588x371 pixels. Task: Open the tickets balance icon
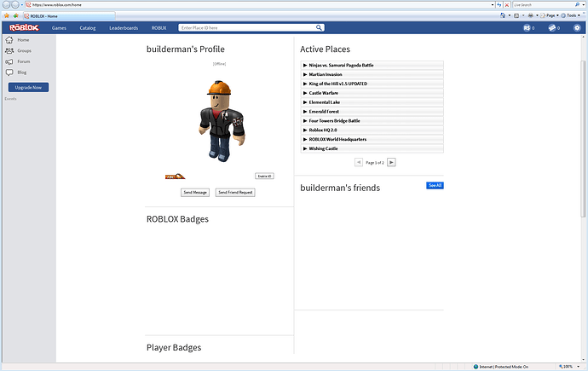pos(552,28)
